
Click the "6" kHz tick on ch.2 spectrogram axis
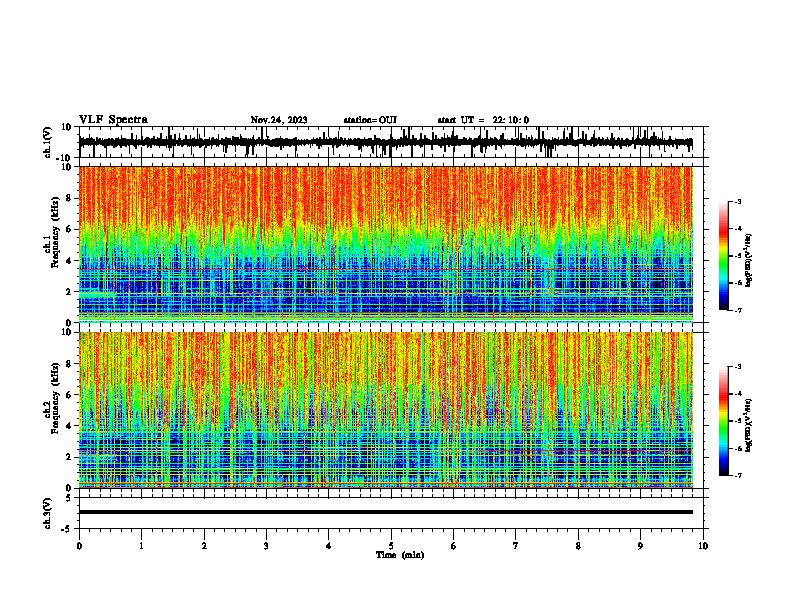tap(70, 395)
